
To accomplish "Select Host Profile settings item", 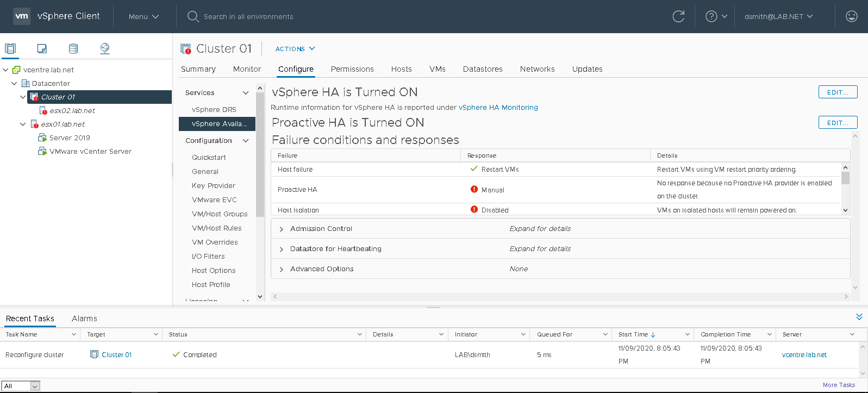I will point(211,284).
